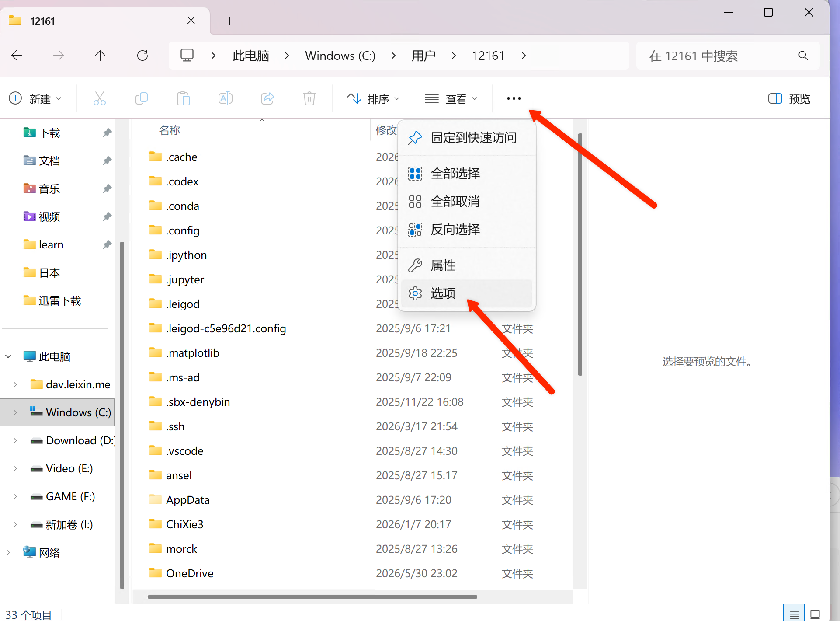Expand the Windows (C:) tree node

[15, 412]
